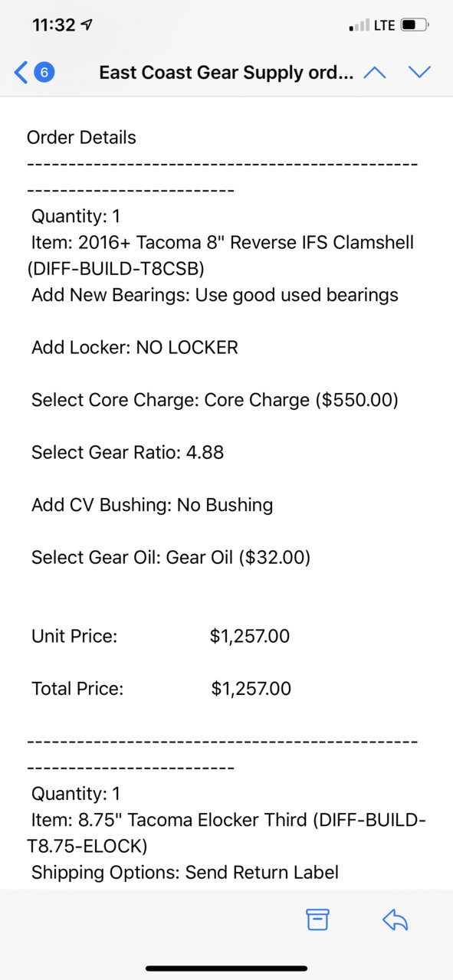Tap the 11:32 clock in the status bar
This screenshot has height=980, width=453.
[54, 25]
